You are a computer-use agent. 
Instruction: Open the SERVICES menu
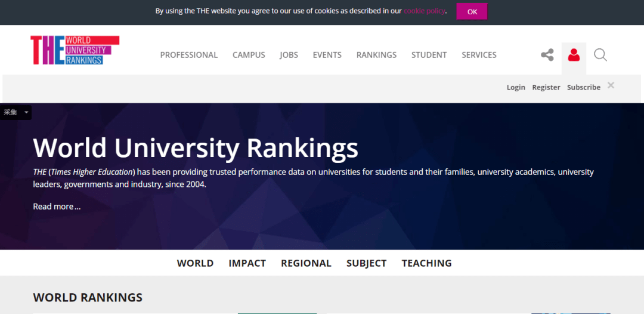click(x=479, y=55)
